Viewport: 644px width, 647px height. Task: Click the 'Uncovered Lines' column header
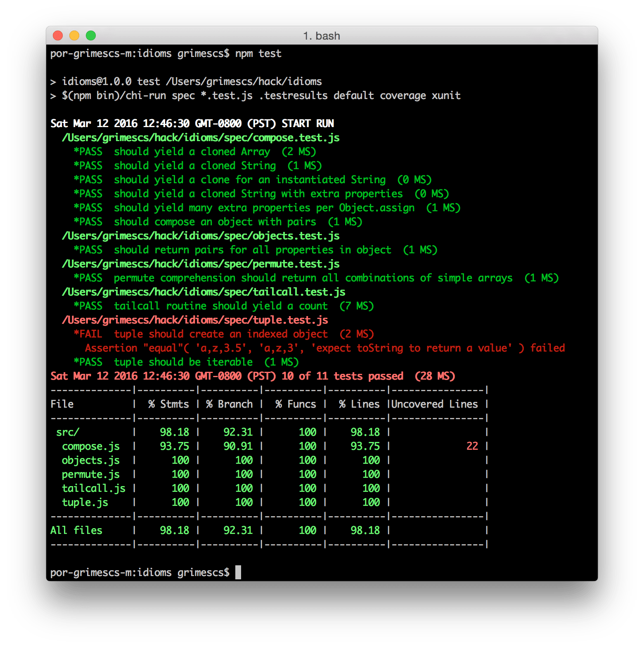tap(435, 404)
